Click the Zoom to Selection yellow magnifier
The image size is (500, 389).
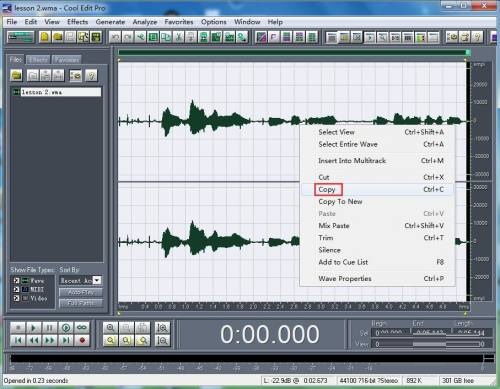pyautogui.click(x=110, y=340)
